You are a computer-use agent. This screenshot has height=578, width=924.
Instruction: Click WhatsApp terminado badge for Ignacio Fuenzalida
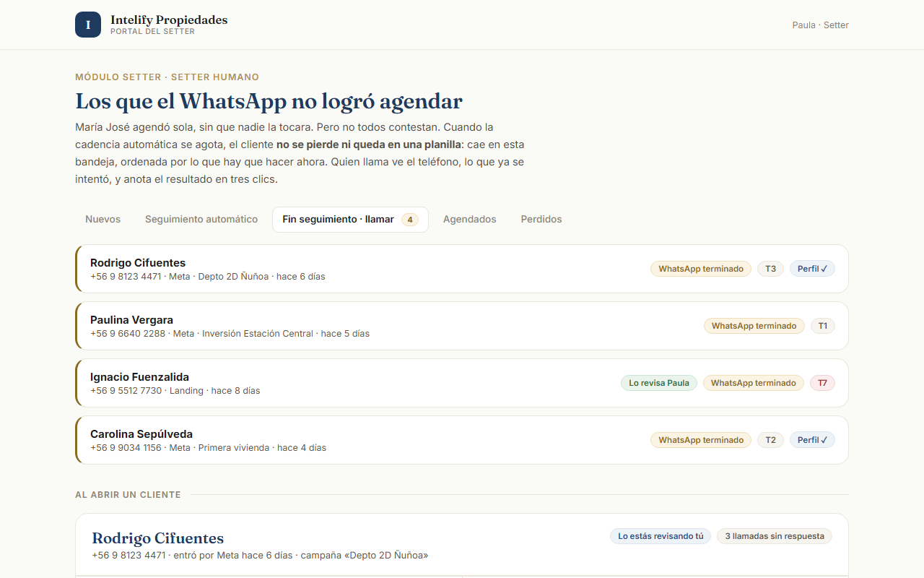click(754, 383)
